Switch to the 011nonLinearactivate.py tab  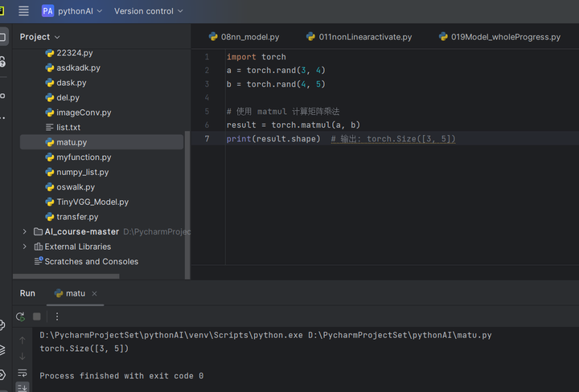point(359,36)
